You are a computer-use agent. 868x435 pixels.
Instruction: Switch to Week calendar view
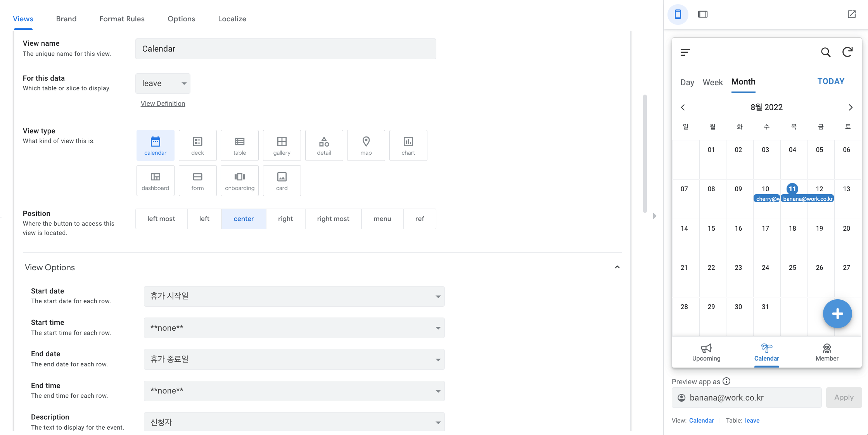tap(712, 82)
